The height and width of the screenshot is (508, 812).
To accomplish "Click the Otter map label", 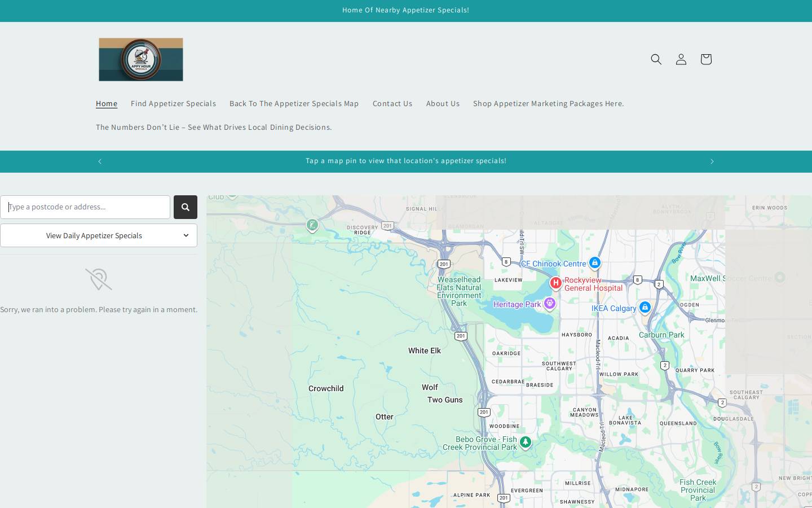I will [x=385, y=417].
